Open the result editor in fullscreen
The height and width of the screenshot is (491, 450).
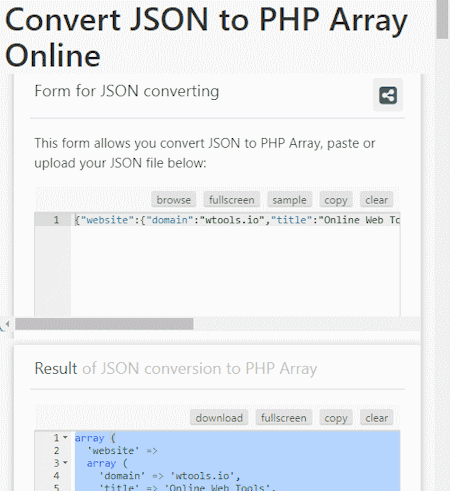pyautogui.click(x=284, y=418)
